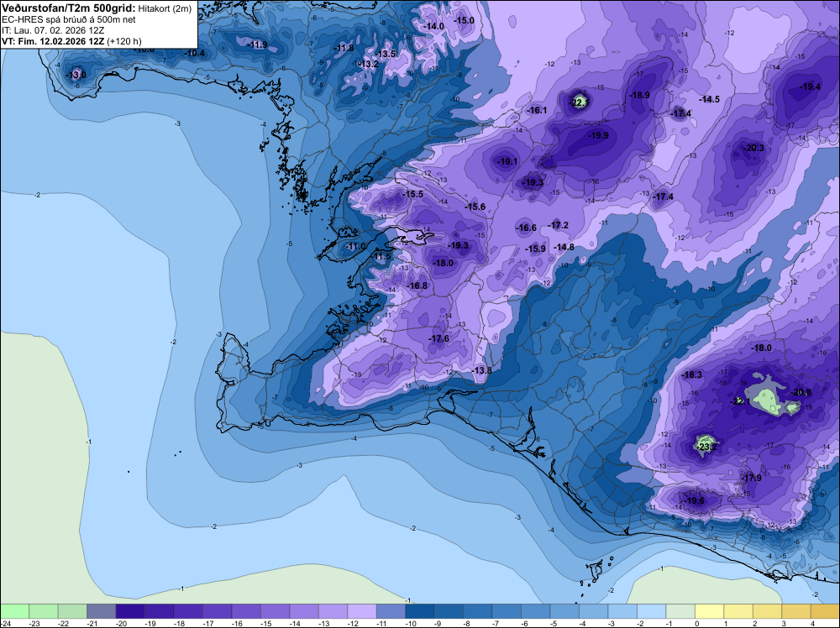Select the light lavender -12 legend swatch

362,611
